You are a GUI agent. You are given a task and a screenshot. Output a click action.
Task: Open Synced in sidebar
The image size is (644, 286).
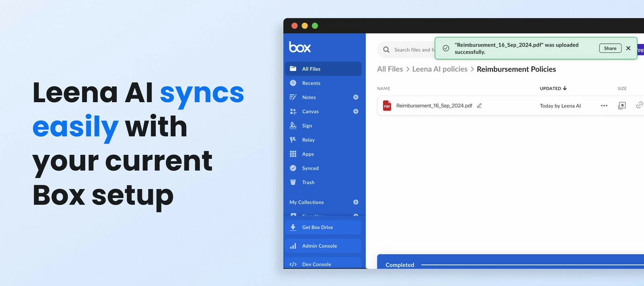coord(310,168)
